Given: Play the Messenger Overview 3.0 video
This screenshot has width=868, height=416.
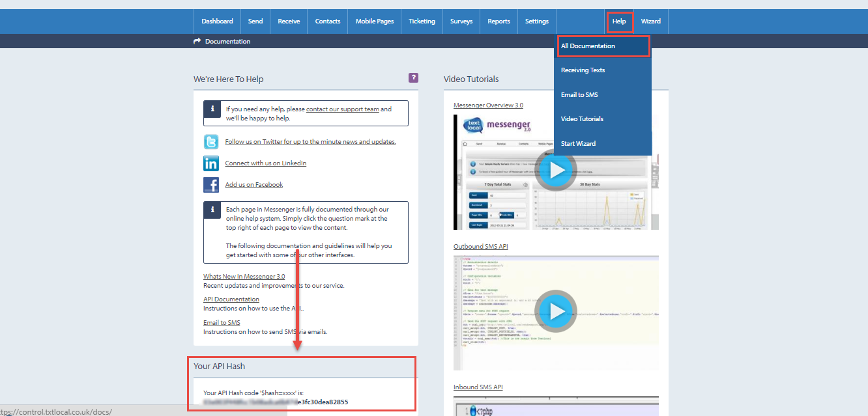Looking at the screenshot, I should coord(556,171).
